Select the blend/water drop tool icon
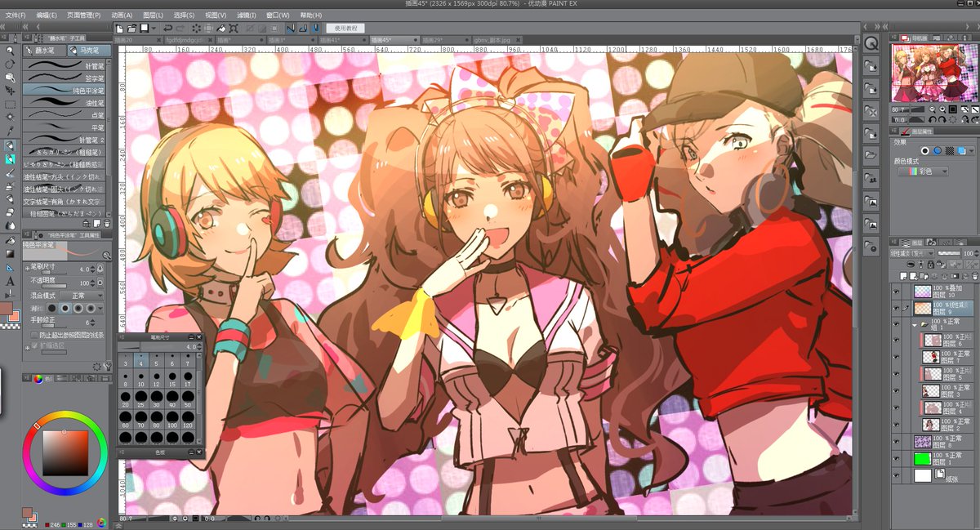Screen dimensions: 980x530 [x=10, y=225]
